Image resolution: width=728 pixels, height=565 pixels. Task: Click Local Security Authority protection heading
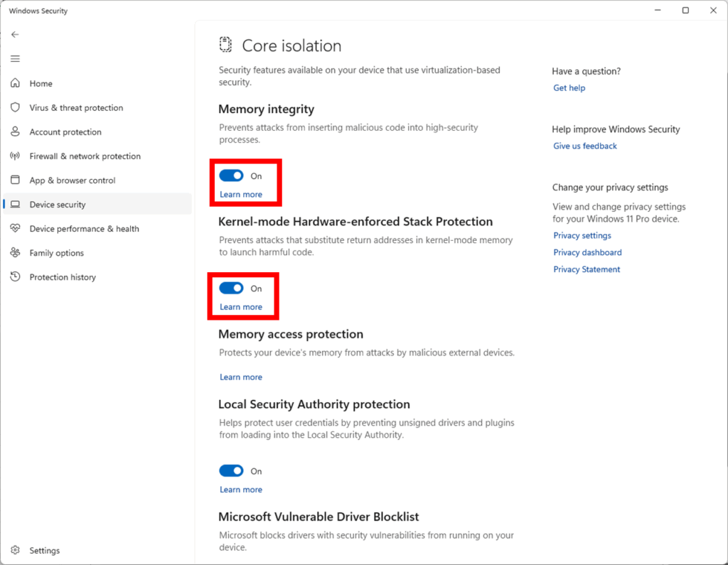(314, 404)
